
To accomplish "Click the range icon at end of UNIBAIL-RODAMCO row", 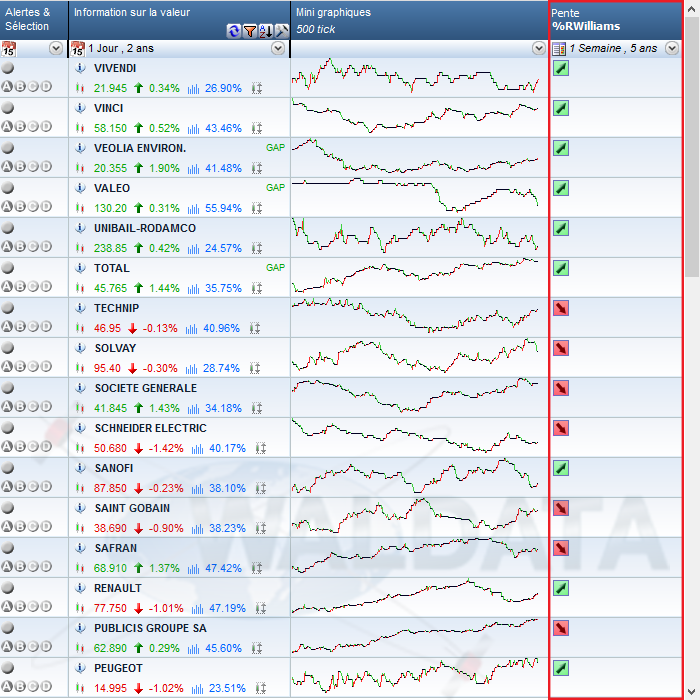I will pyautogui.click(x=257, y=248).
